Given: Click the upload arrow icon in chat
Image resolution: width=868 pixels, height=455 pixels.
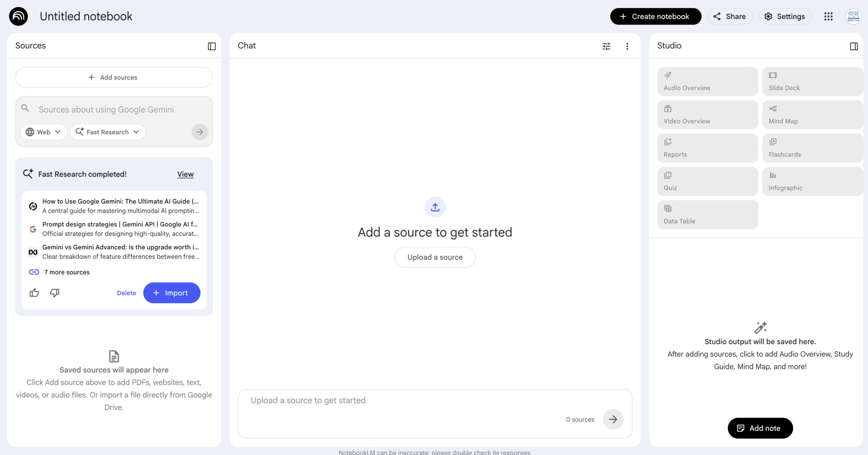Looking at the screenshot, I should pos(435,207).
